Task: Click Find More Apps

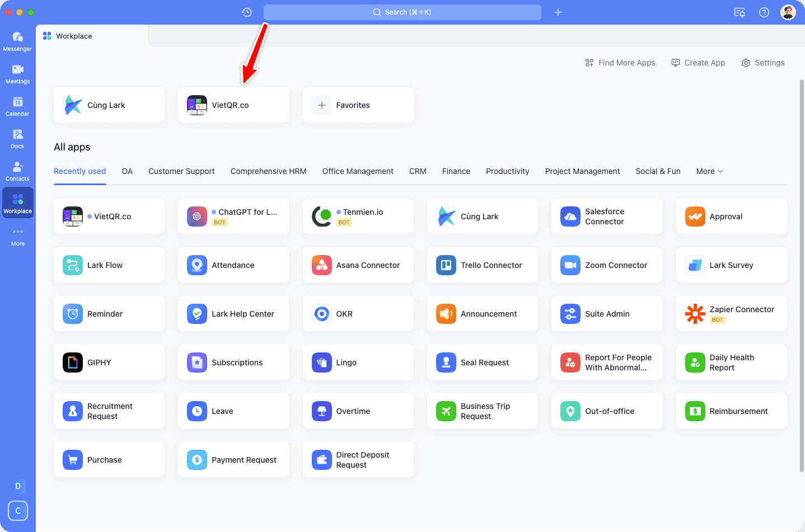Action: 620,63
